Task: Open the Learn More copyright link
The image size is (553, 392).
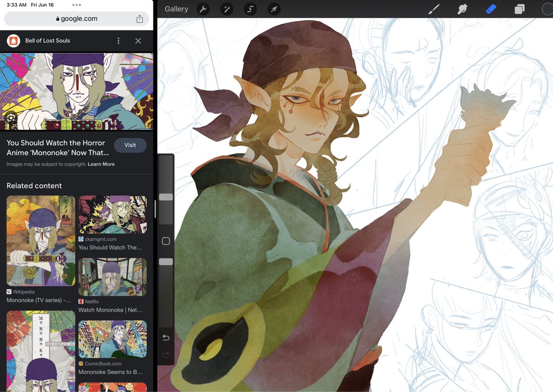Action: [101, 164]
